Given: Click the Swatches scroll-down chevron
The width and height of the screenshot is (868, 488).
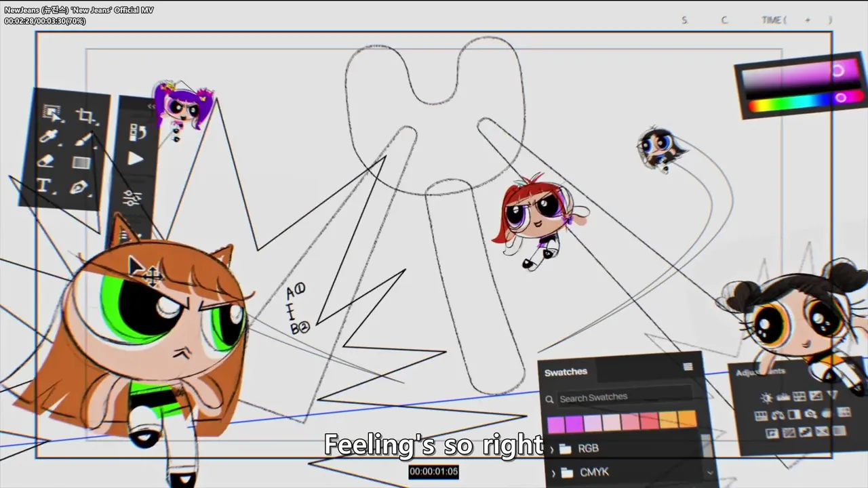Looking at the screenshot, I should point(710,472).
